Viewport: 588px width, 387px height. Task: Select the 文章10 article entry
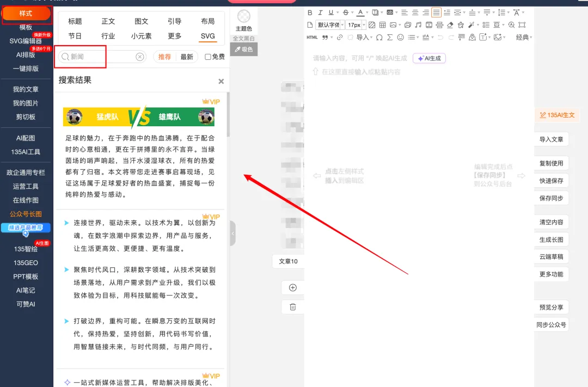(288, 261)
